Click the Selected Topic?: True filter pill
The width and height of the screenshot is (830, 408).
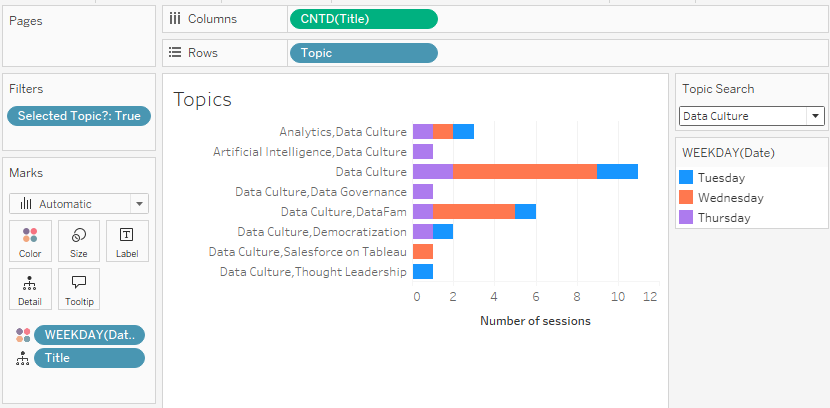click(79, 116)
